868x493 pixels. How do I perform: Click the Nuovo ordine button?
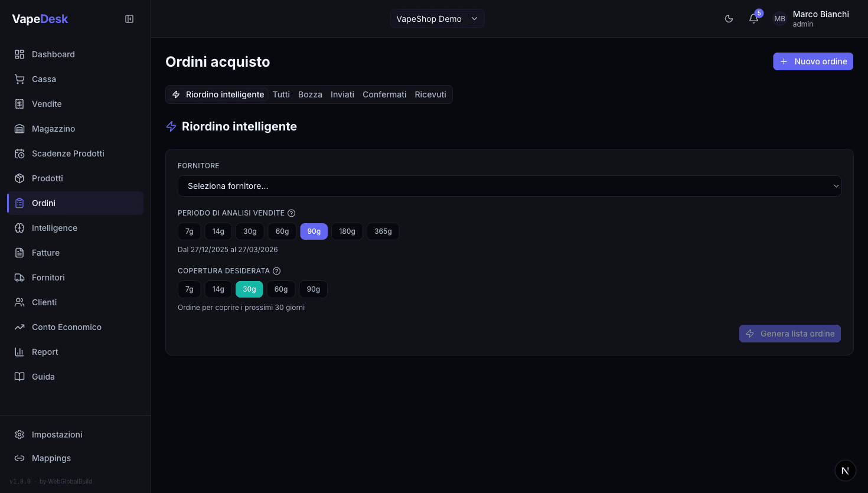tap(812, 61)
